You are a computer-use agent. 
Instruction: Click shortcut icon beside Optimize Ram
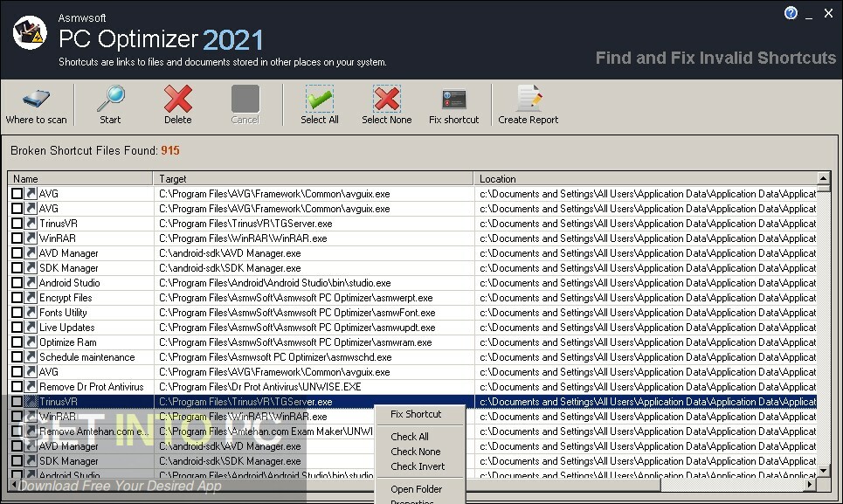31,342
